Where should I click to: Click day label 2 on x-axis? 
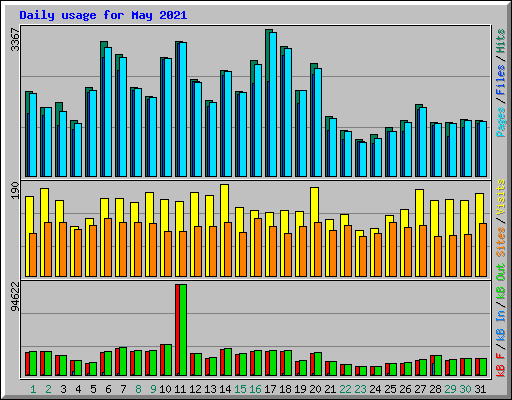pyautogui.click(x=48, y=389)
